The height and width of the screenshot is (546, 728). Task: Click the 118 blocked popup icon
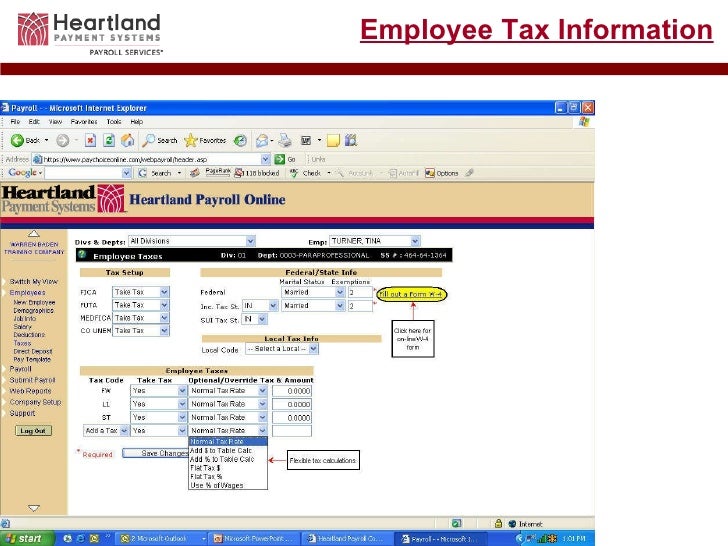pos(257,173)
